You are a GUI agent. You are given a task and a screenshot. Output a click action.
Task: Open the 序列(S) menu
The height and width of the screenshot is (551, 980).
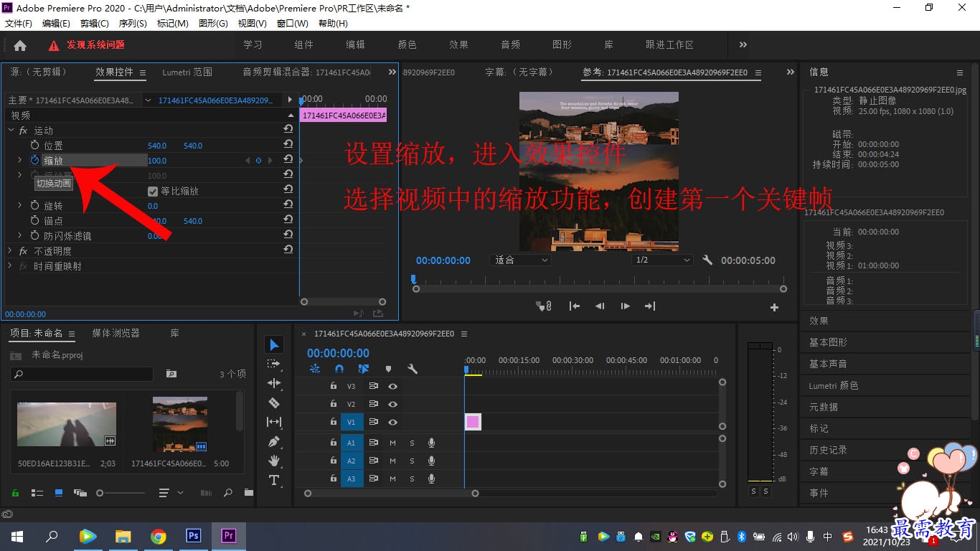(133, 23)
